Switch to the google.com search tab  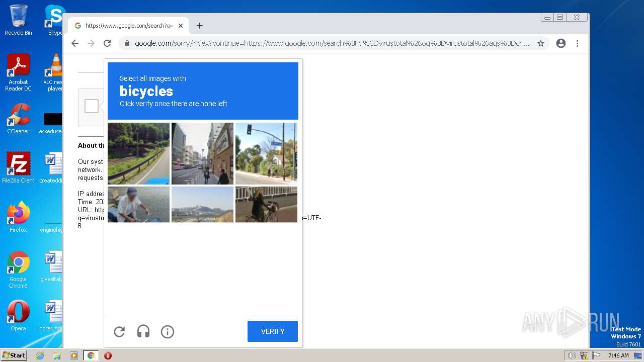(x=128, y=26)
